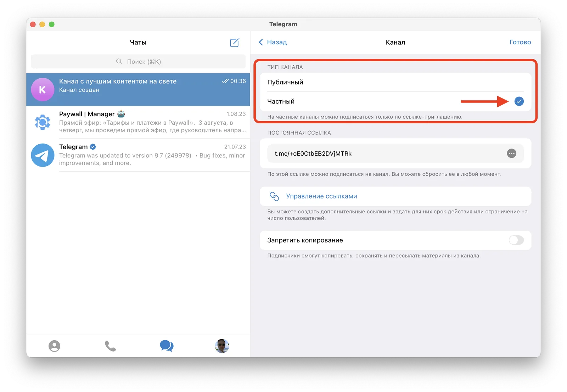Screen dimensions: 567x392
Task: Open the Paywall Manager gear avatar
Action: click(x=43, y=122)
